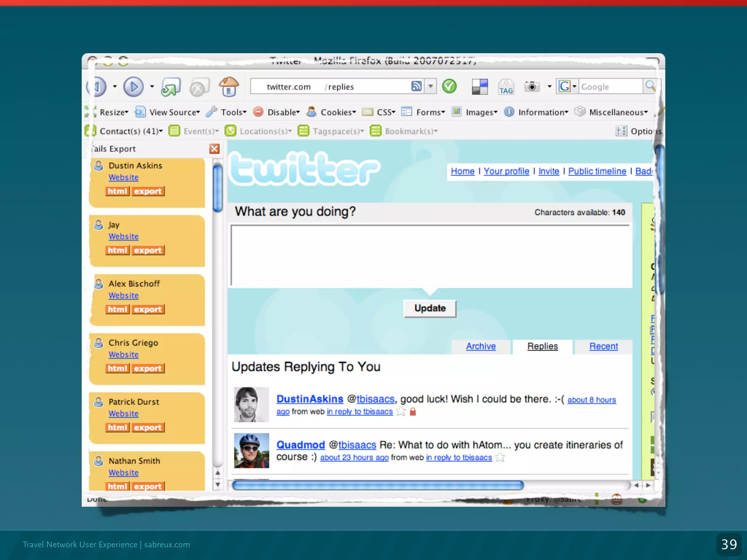Click the Home link on Twitter
Viewport: 747px width, 560px height.
[462, 171]
